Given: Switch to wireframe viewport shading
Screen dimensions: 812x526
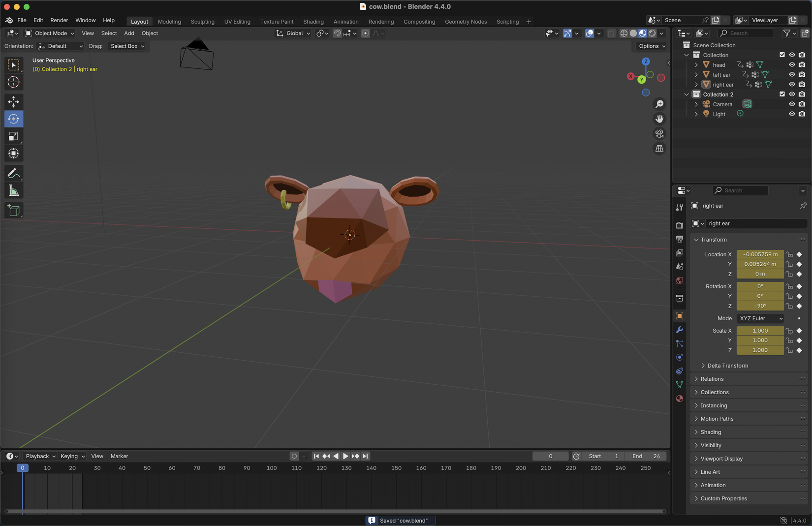Looking at the screenshot, I should (624, 33).
